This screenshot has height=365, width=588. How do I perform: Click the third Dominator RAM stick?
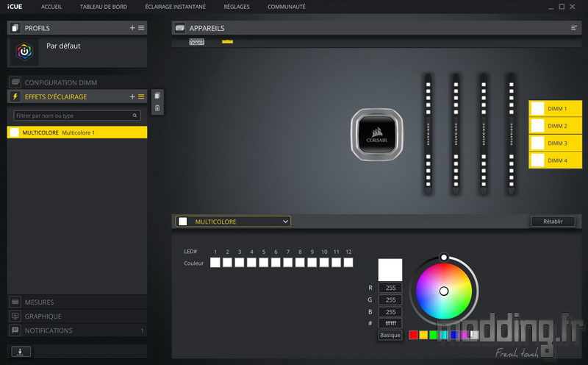pos(484,134)
